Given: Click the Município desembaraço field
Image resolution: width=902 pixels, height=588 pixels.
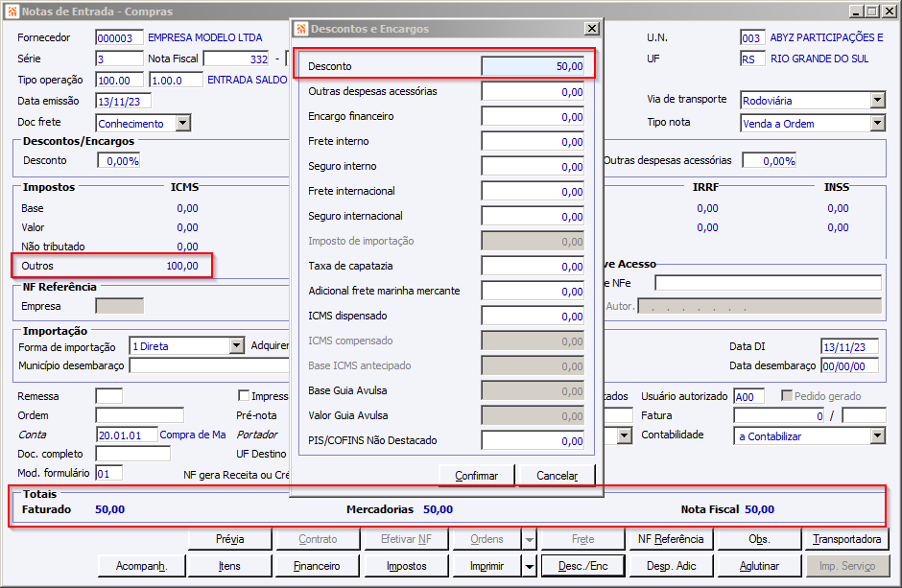Looking at the screenshot, I should 209,365.
